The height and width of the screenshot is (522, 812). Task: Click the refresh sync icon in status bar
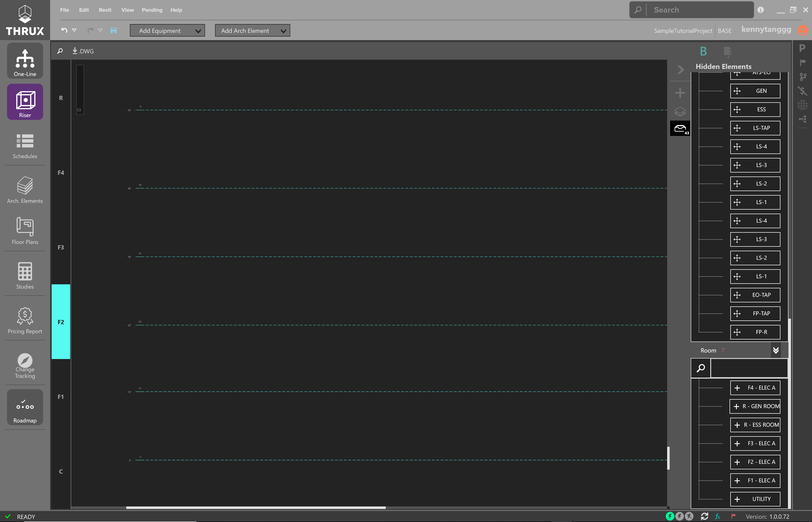(x=705, y=516)
